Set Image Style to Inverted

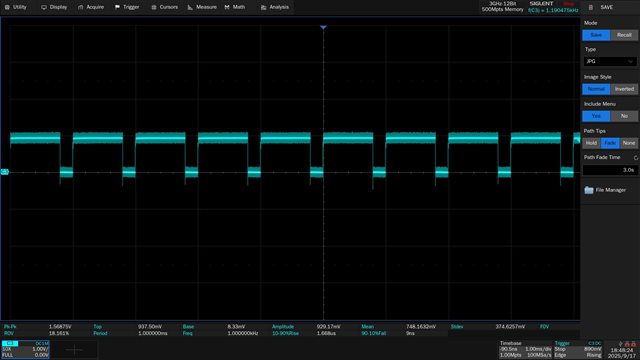[624, 89]
